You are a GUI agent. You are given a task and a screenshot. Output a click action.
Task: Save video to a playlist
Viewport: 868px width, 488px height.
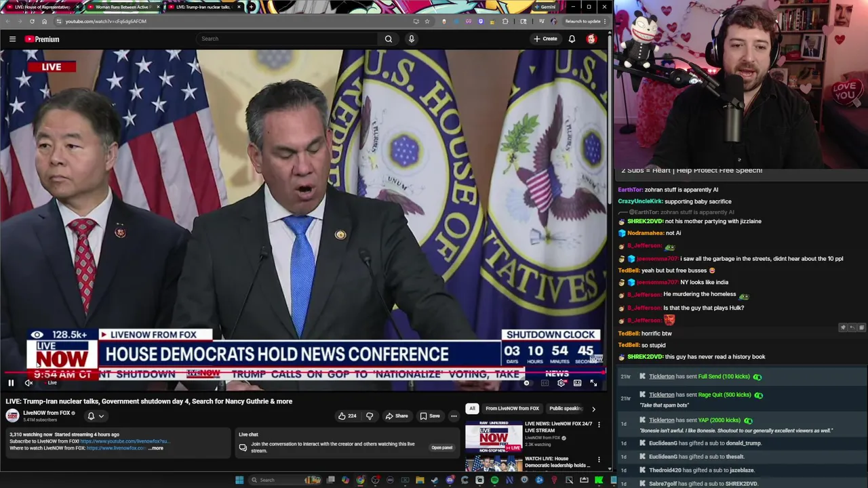pos(430,416)
